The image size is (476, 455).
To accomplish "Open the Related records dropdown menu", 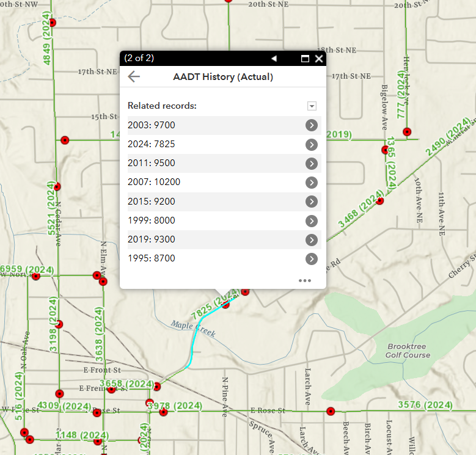I will pos(312,106).
